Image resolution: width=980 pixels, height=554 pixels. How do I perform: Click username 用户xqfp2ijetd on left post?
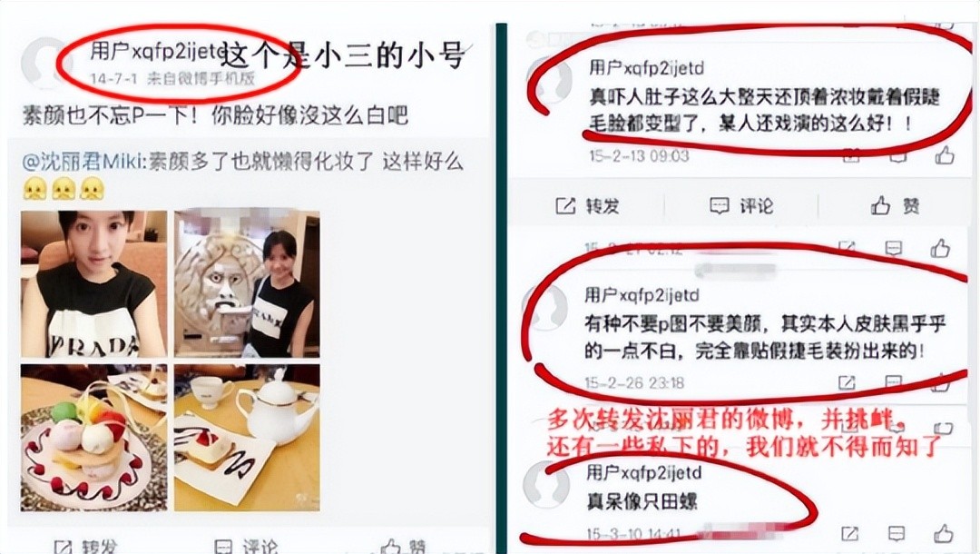click(x=158, y=53)
